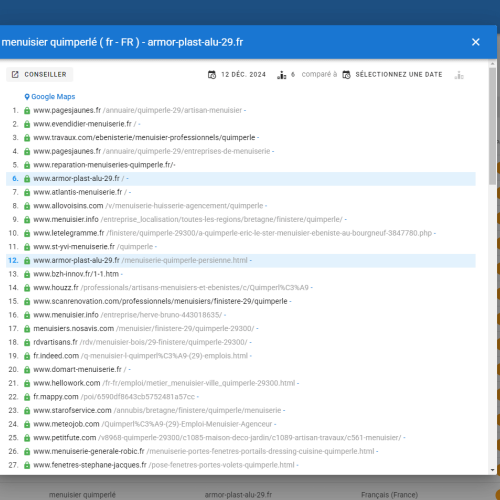Click the greyed ranking icon at far right
The height and width of the screenshot is (500, 500).
[459, 75]
